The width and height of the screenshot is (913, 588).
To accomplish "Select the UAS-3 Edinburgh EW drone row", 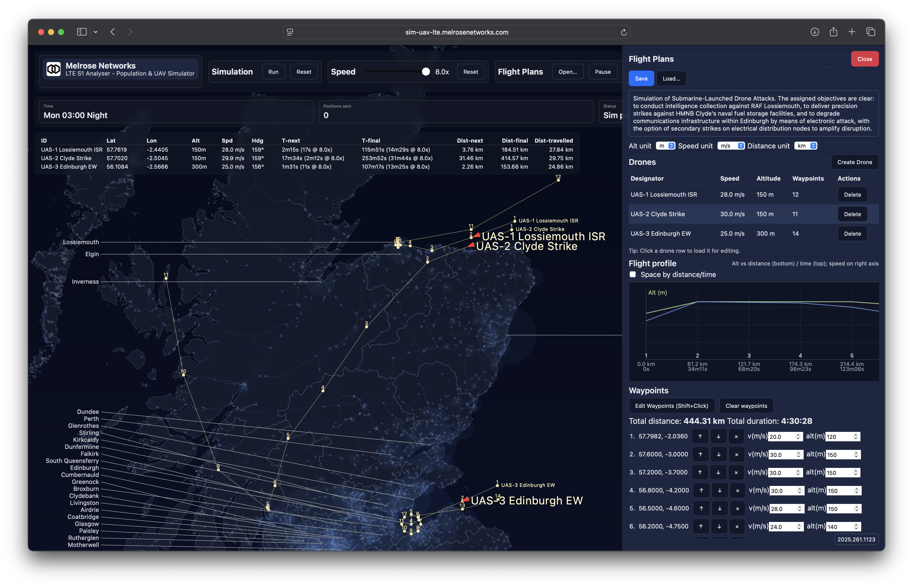I will (x=660, y=234).
